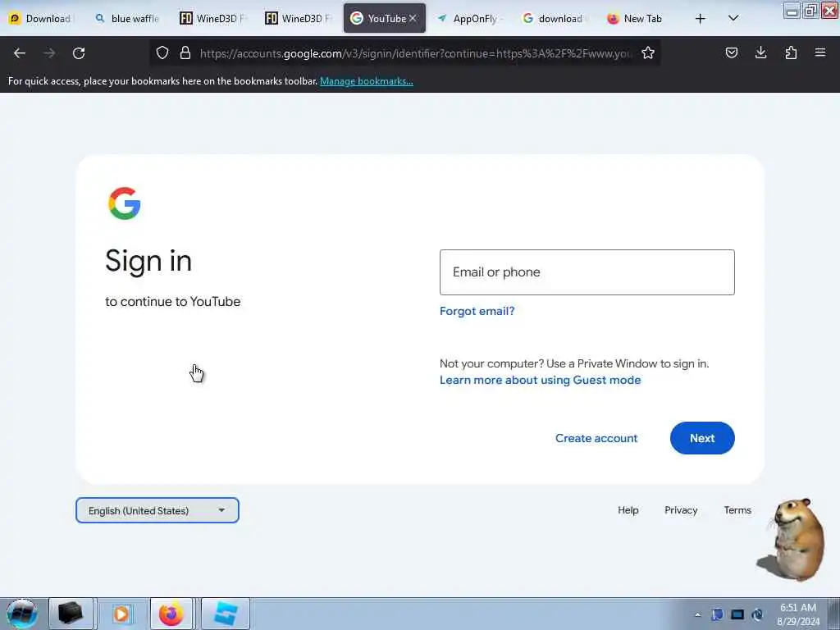Open a new tab with plus
Screen dimensions: 840x630
pyautogui.click(x=701, y=19)
